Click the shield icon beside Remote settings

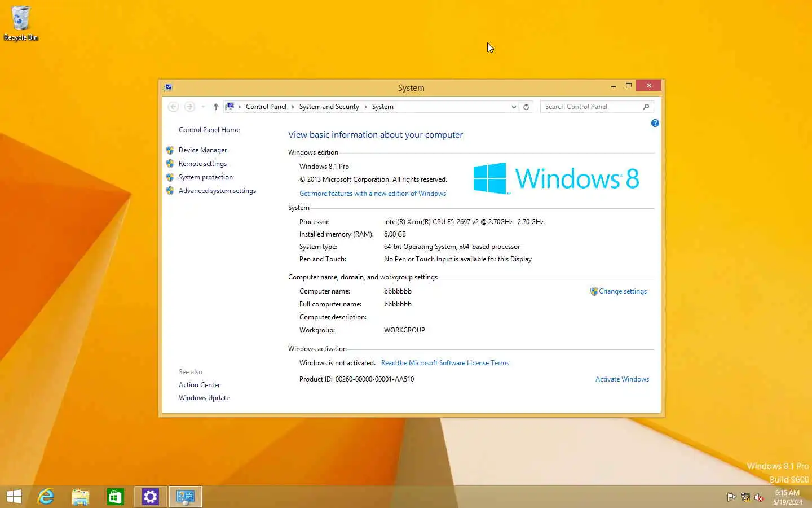[170, 164]
